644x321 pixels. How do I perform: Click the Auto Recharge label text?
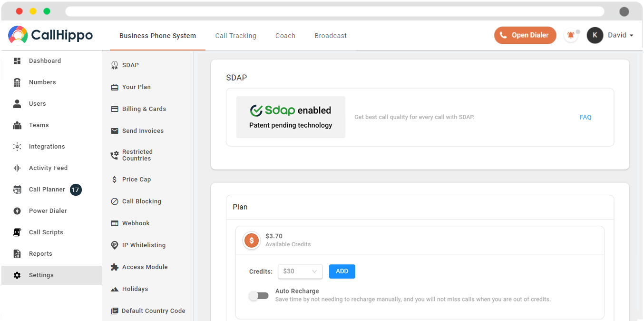coord(297,291)
